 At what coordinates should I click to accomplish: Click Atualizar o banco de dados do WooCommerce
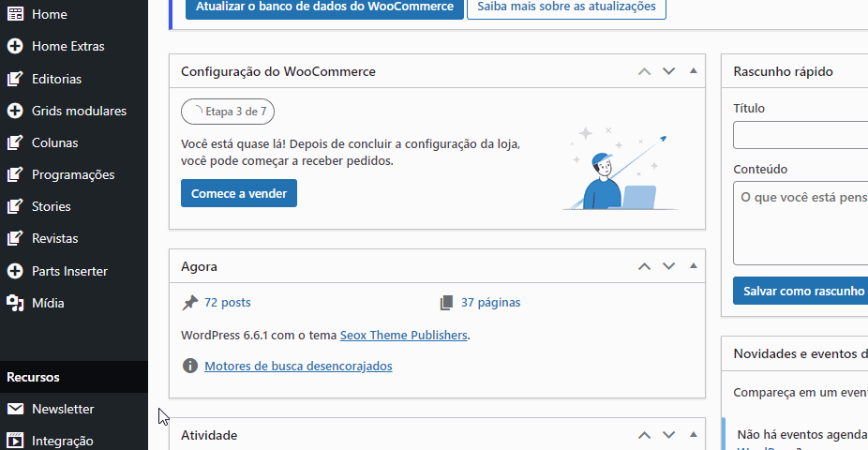click(324, 7)
